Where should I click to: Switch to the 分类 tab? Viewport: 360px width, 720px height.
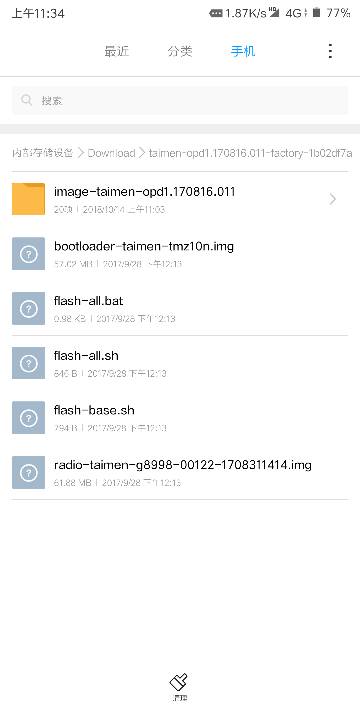180,51
